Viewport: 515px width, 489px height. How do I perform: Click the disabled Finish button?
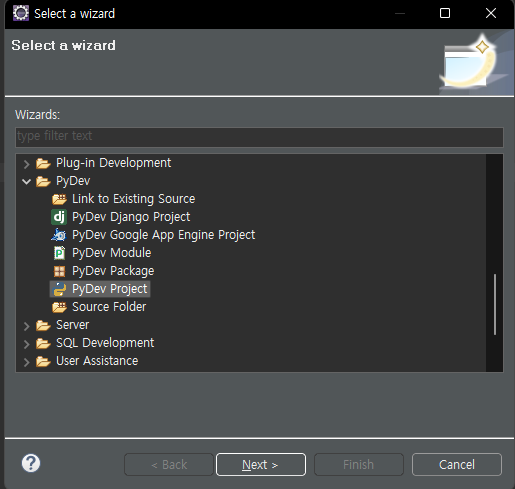coord(359,464)
